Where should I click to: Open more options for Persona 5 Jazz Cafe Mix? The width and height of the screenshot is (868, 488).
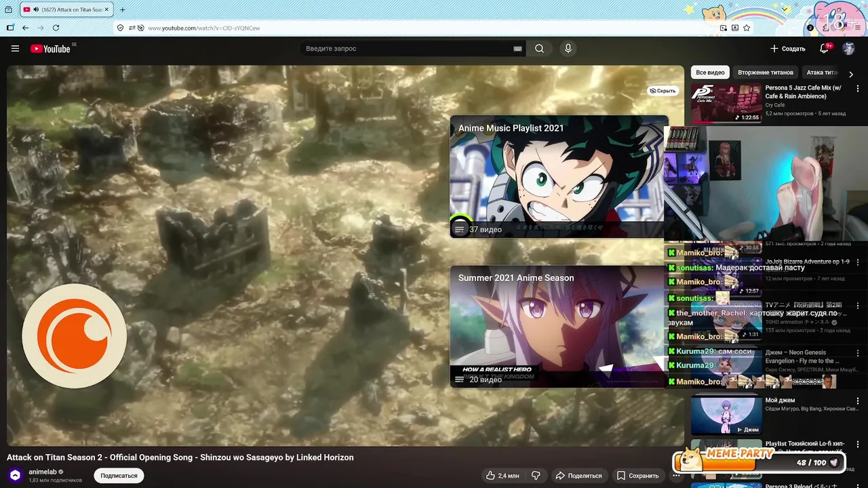point(858,88)
